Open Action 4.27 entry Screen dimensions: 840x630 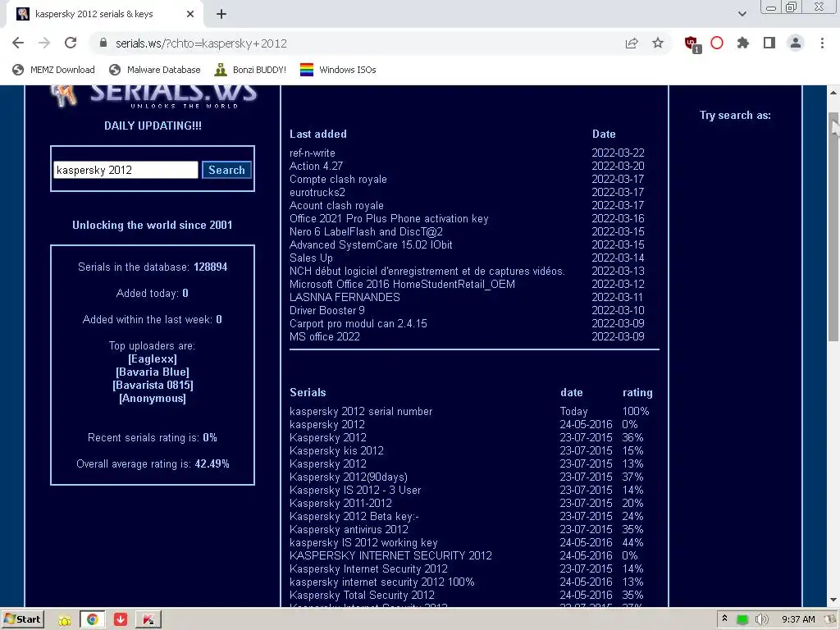316,166
